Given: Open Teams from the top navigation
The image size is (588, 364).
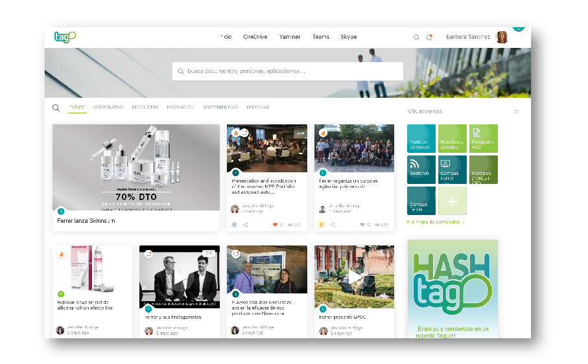Looking at the screenshot, I should tap(321, 37).
